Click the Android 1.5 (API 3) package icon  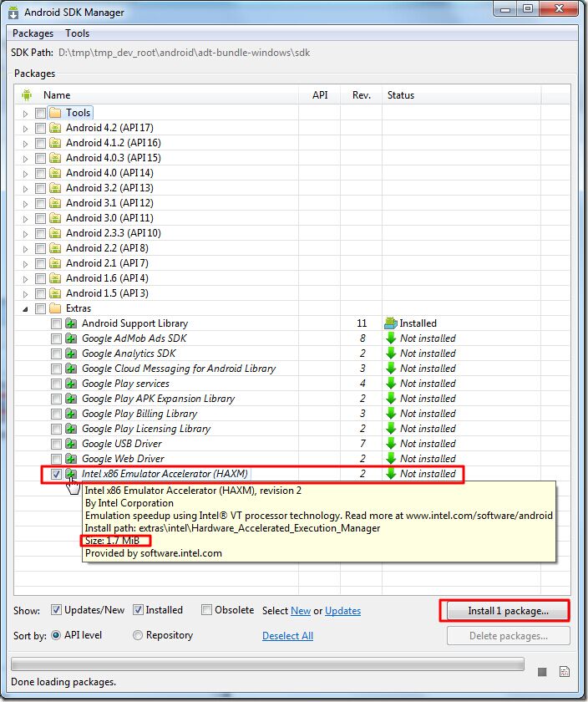(x=55, y=293)
